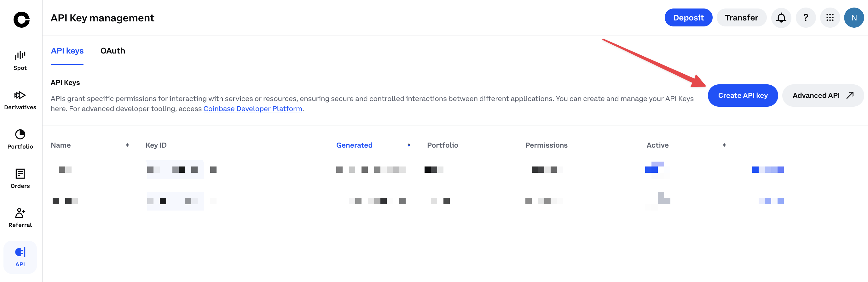
Task: Click the Transfer button
Action: 741,18
